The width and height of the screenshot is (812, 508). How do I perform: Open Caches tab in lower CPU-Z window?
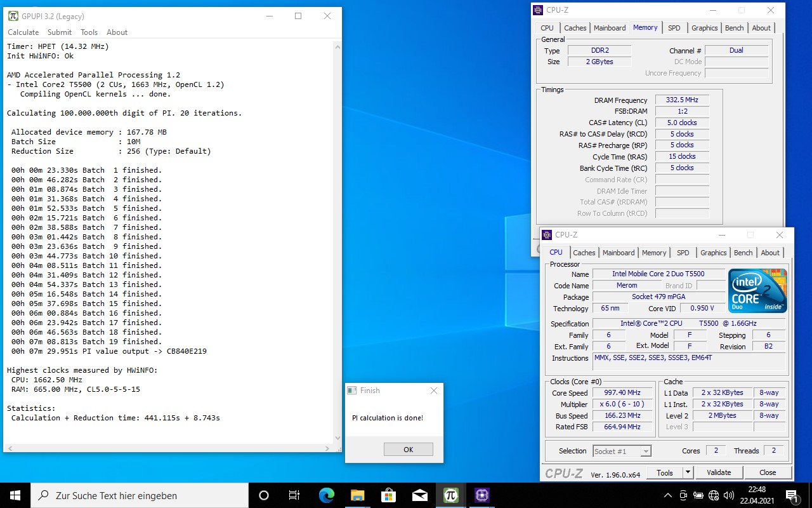coord(584,253)
